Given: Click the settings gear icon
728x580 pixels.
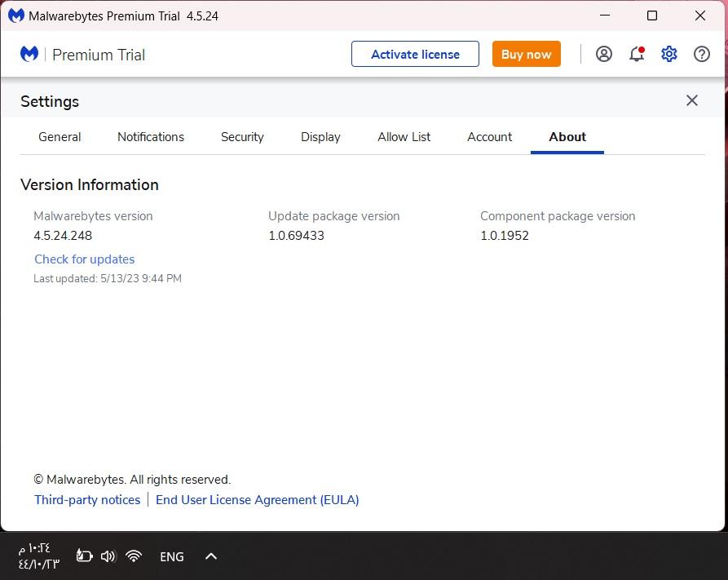Looking at the screenshot, I should coord(669,55).
